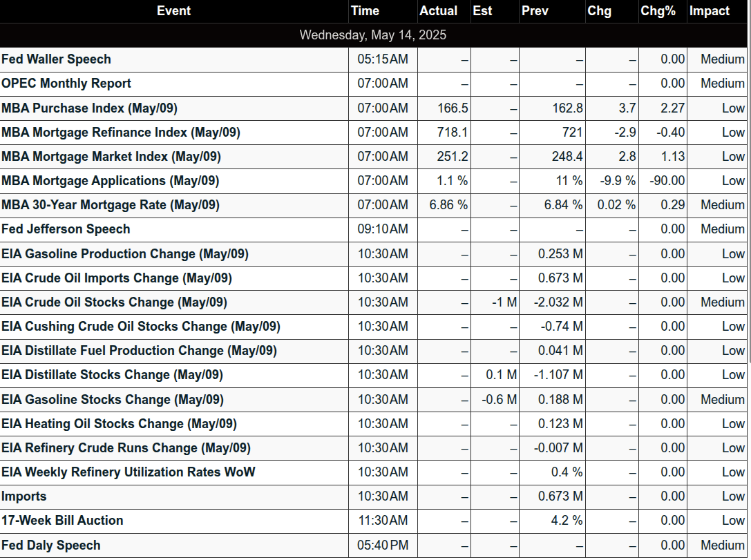This screenshot has height=560, width=751.
Task: Click the 0.041 M previous value
Action: click(x=560, y=350)
